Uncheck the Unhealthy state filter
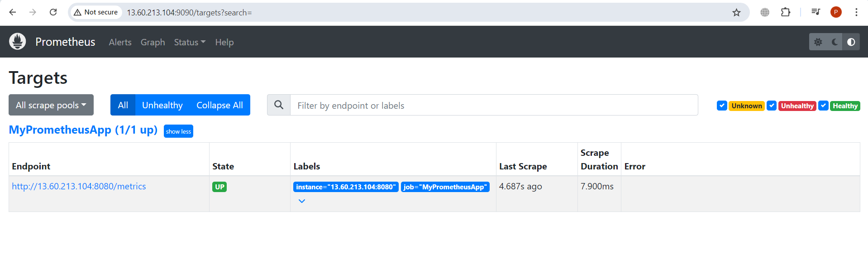This screenshot has width=868, height=265. click(772, 106)
